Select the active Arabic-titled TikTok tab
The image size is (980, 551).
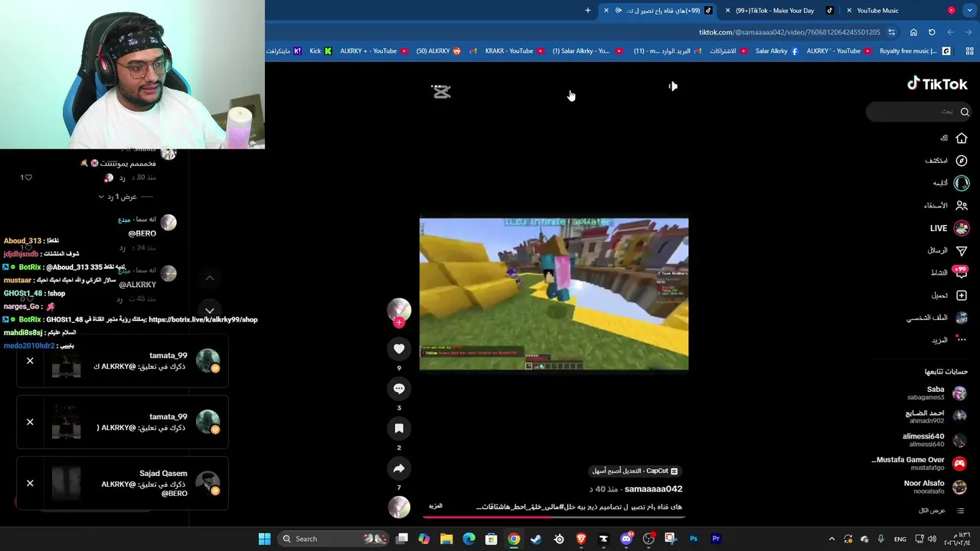pos(658,11)
